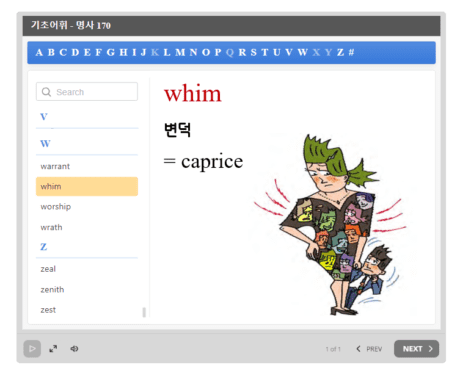Jump to letter L in alphabet bar

(x=167, y=53)
